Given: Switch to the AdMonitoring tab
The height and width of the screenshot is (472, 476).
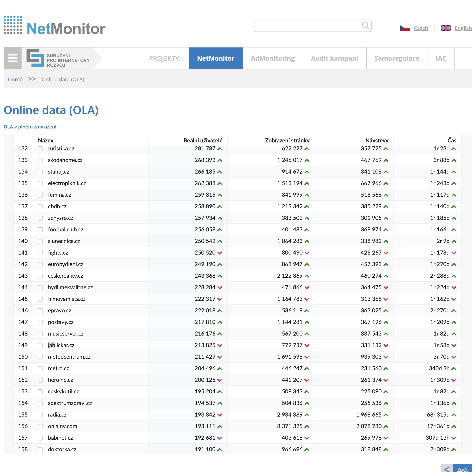Looking at the screenshot, I should 273,58.
